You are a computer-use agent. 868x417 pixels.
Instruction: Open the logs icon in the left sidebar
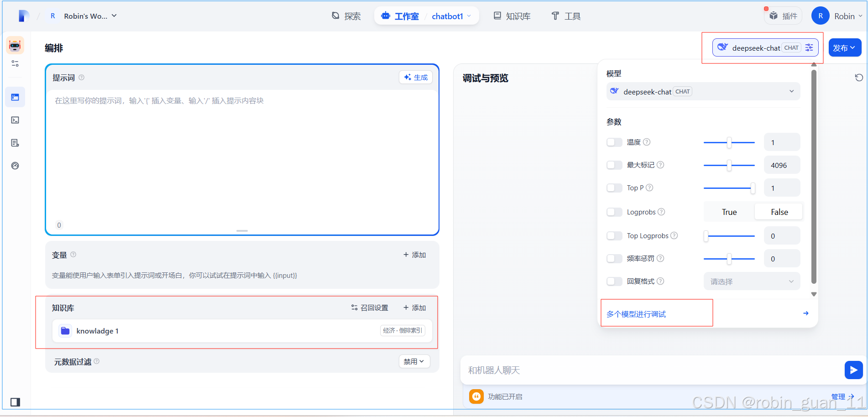pos(15,143)
